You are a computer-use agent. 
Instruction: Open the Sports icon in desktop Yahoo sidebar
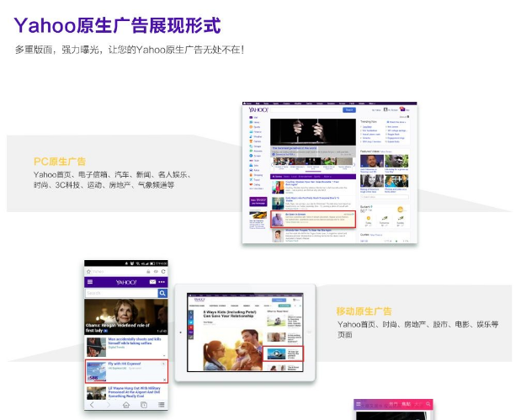[x=251, y=127]
